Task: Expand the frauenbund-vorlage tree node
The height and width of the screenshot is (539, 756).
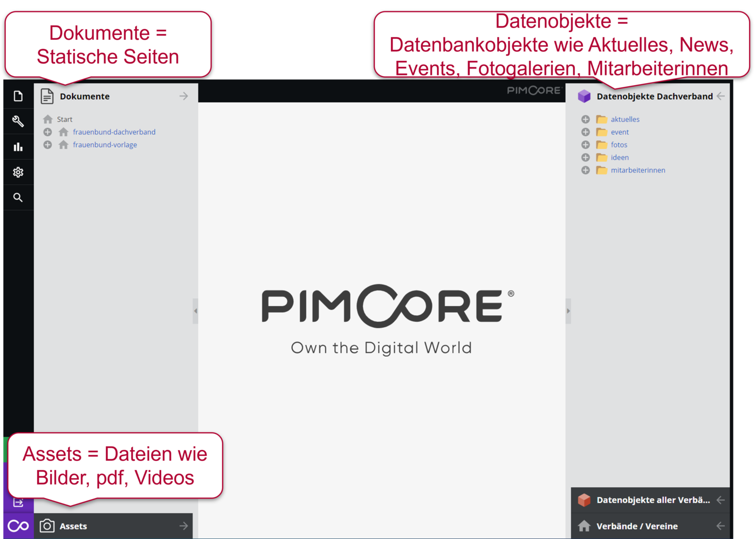Action: pyautogui.click(x=47, y=145)
